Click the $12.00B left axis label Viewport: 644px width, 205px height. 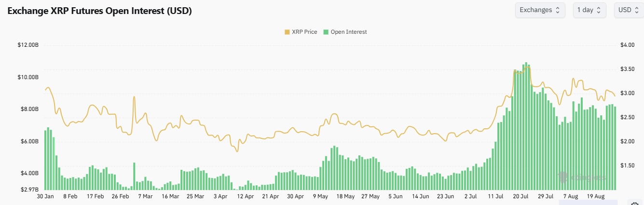coord(28,45)
